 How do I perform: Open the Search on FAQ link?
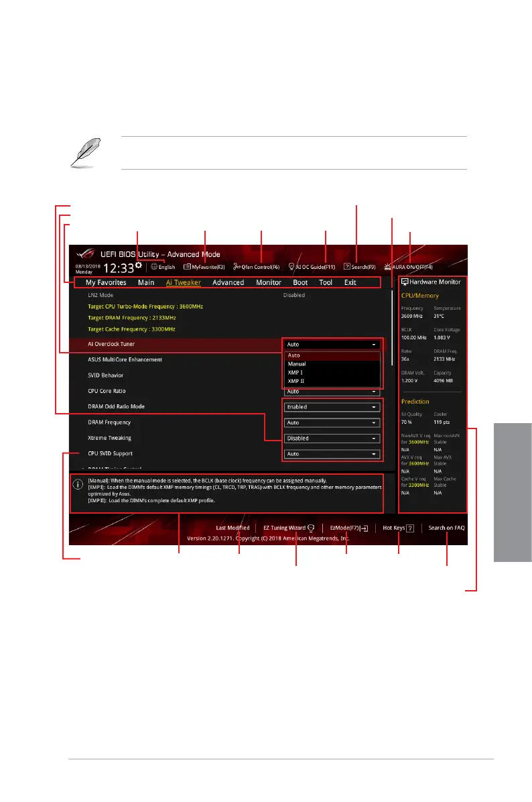(x=446, y=528)
